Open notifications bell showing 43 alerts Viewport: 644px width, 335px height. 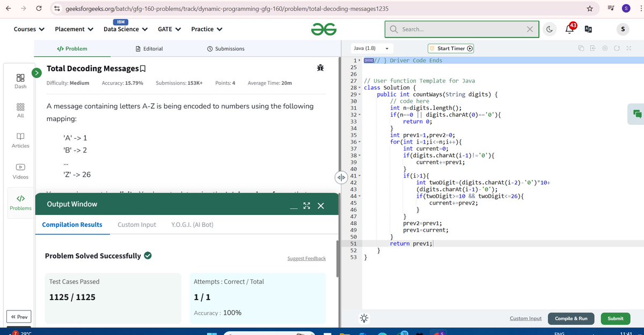tap(569, 29)
